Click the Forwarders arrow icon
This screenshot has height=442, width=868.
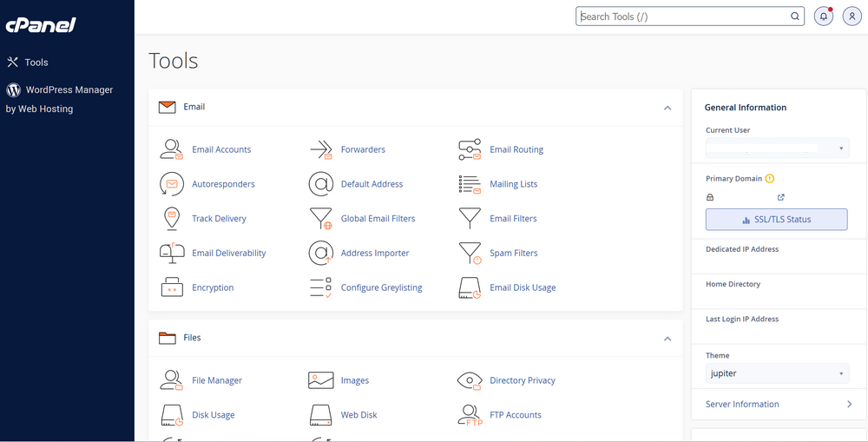point(320,149)
